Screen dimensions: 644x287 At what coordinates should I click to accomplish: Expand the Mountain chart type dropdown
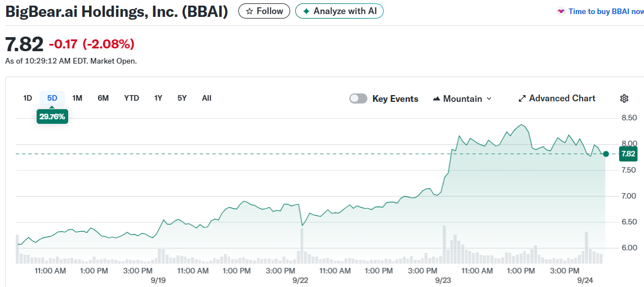pyautogui.click(x=462, y=98)
